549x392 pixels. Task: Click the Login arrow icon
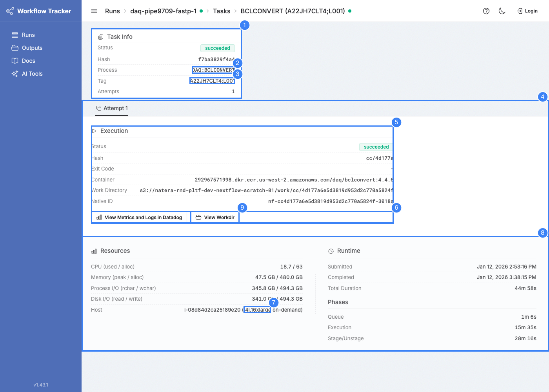tap(520, 11)
